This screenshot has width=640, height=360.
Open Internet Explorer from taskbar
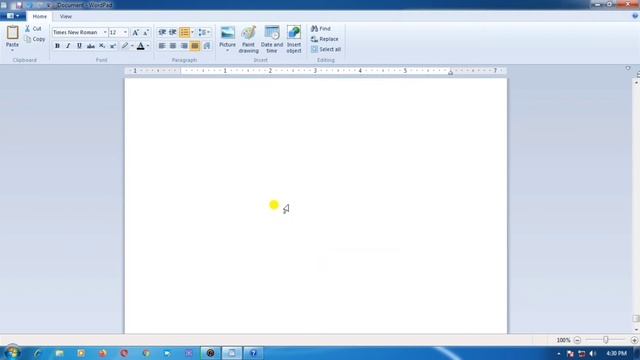click(x=38, y=353)
